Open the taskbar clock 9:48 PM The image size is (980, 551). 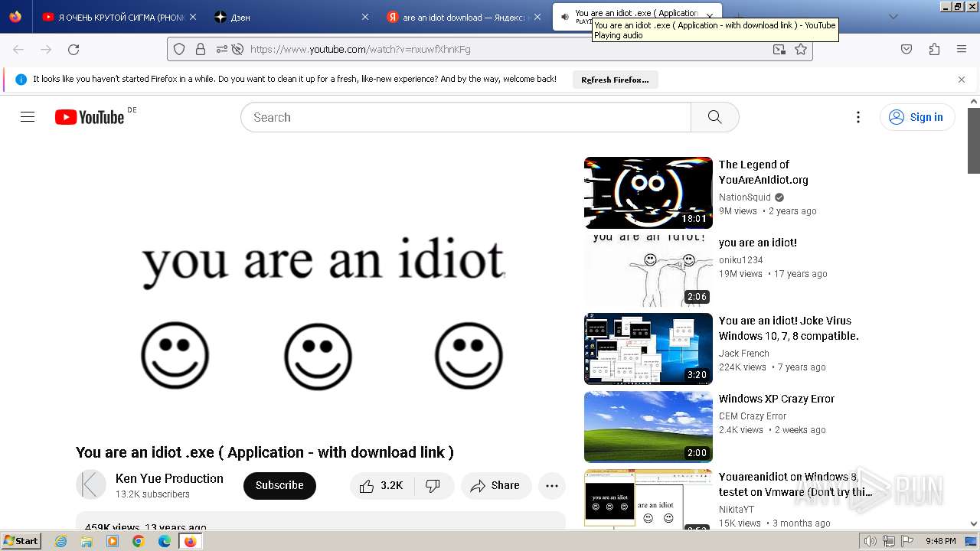tap(940, 541)
